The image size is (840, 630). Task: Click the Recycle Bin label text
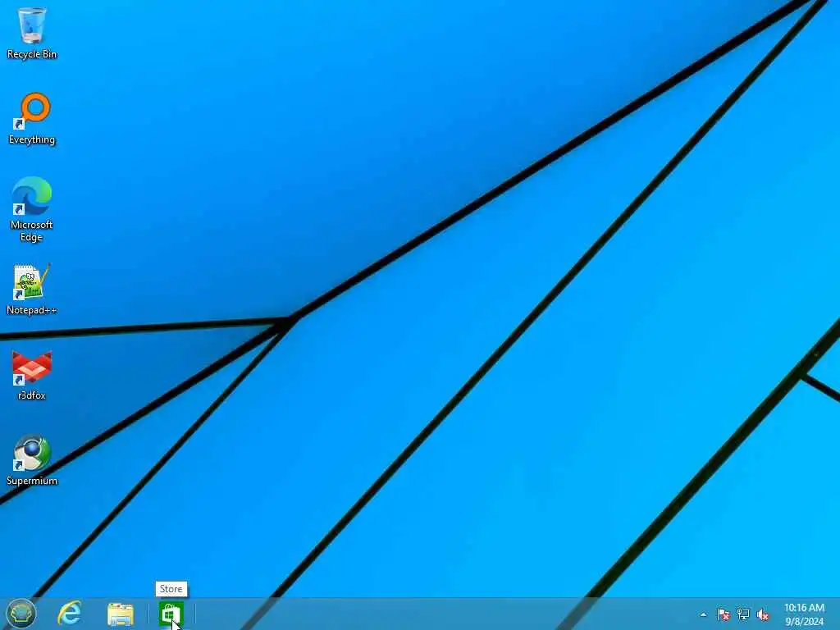[x=32, y=54]
